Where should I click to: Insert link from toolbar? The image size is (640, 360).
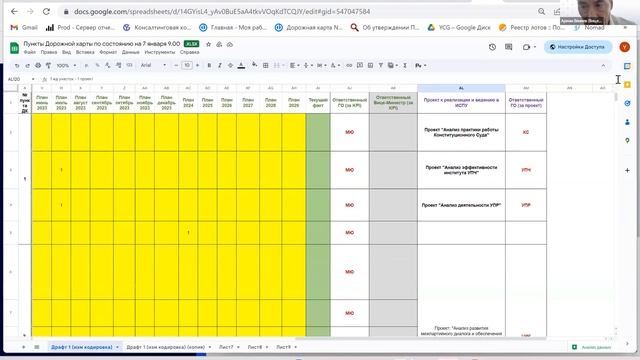[x=349, y=65]
